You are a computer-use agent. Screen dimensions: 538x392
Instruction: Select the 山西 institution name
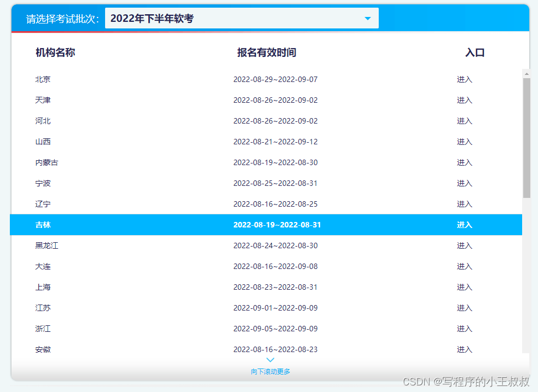pos(43,142)
